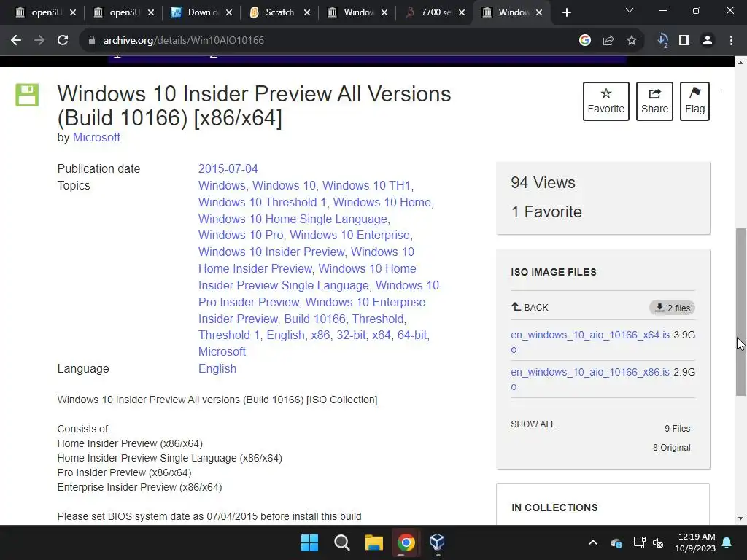This screenshot has height=560, width=747.
Task: Open clock showing 12:19 AM
Action: [x=695, y=542]
